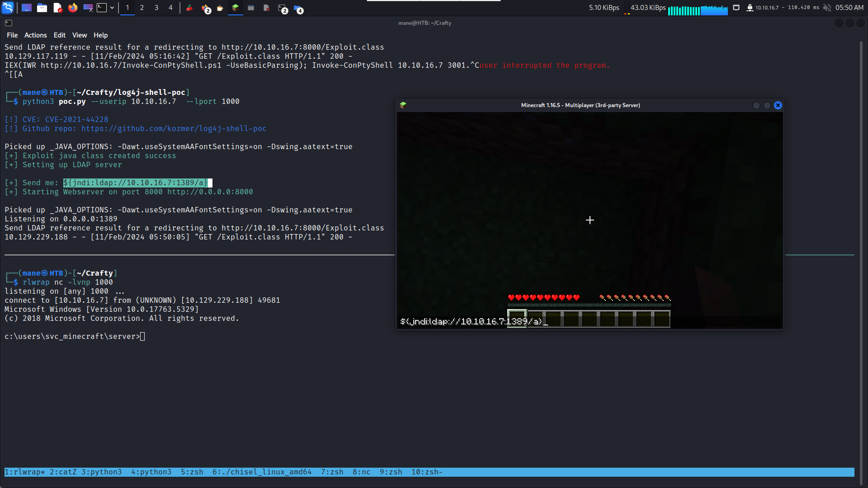The width and height of the screenshot is (868, 488).
Task: Select tmux window 1:rlwrap
Action: click(x=25, y=472)
